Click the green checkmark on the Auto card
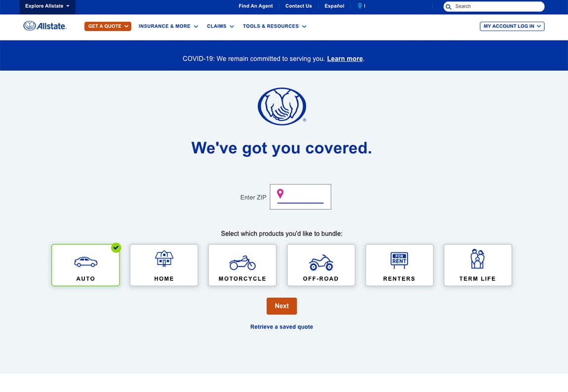Viewport: 568px width, 392px height. tap(116, 247)
